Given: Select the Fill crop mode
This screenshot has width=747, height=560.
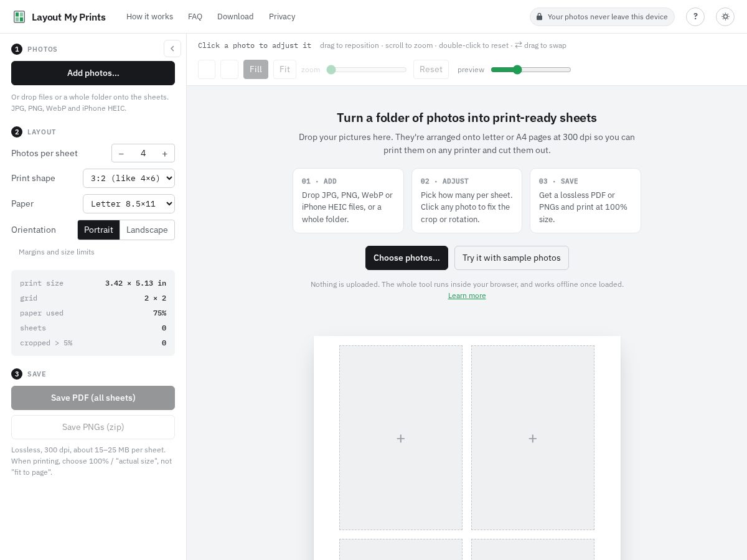Looking at the screenshot, I should [x=256, y=69].
